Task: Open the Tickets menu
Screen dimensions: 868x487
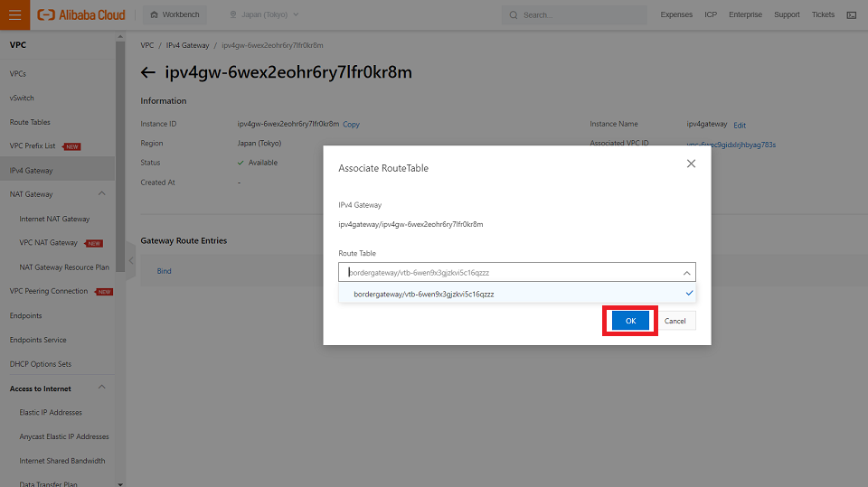Action: click(x=823, y=15)
